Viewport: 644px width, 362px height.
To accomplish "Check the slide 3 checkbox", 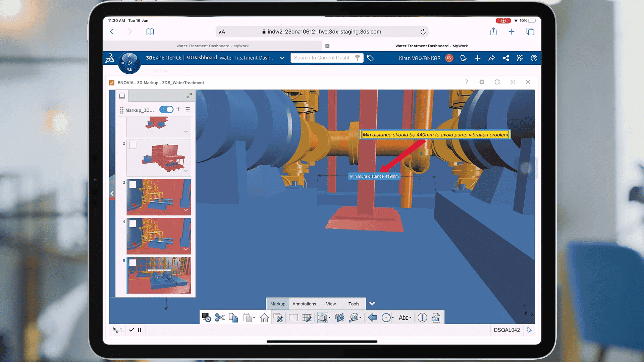I will [x=133, y=184].
